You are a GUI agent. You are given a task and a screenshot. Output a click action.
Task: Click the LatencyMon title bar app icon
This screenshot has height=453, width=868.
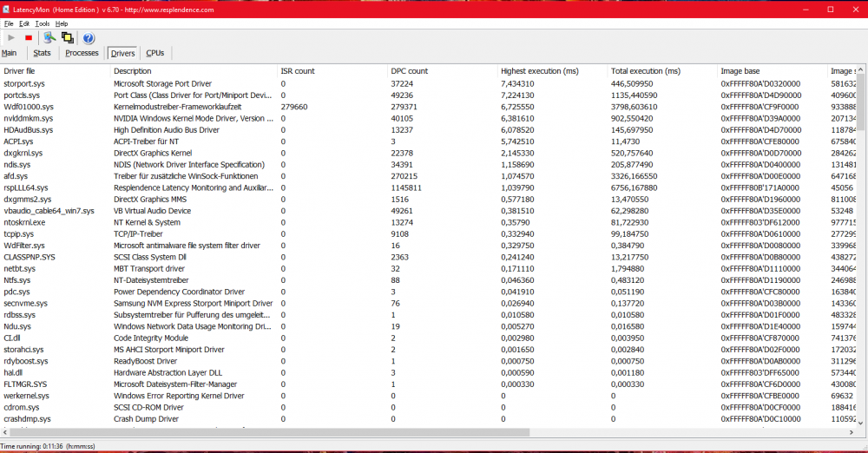6,10
